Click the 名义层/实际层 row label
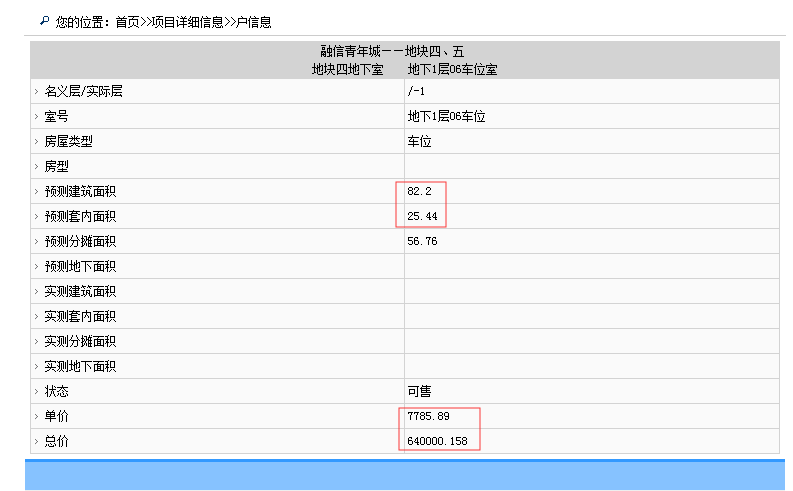The height and width of the screenshot is (491, 793). 83,91
